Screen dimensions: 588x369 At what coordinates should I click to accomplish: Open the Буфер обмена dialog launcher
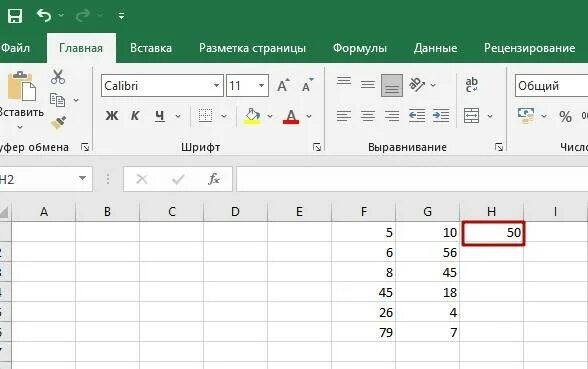point(85,147)
